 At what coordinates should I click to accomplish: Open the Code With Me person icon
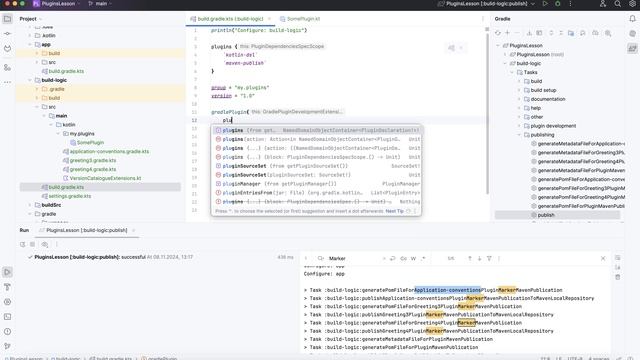603,4
